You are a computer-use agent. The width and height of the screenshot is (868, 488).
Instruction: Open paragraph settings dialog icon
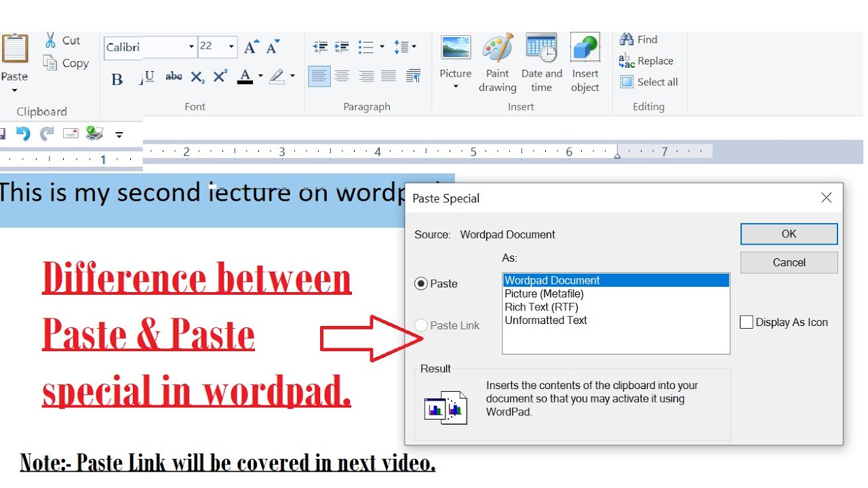(413, 76)
